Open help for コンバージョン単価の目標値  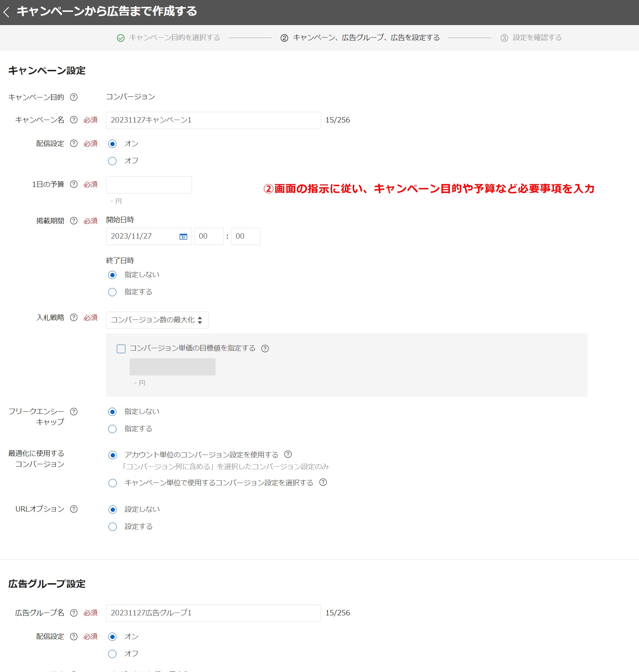(x=265, y=348)
